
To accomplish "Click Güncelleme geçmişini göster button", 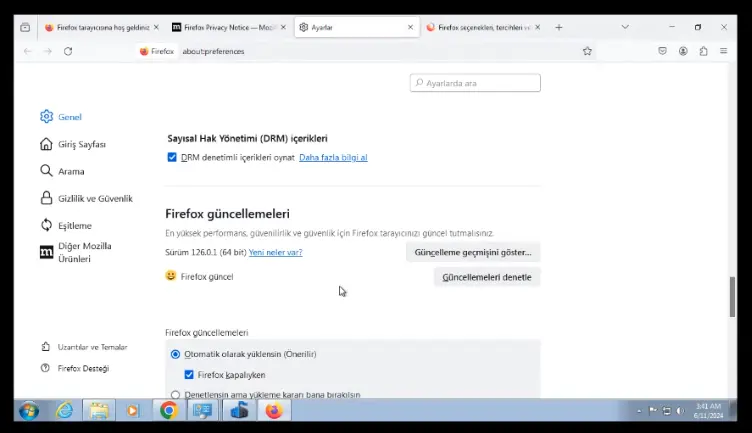I will [473, 252].
